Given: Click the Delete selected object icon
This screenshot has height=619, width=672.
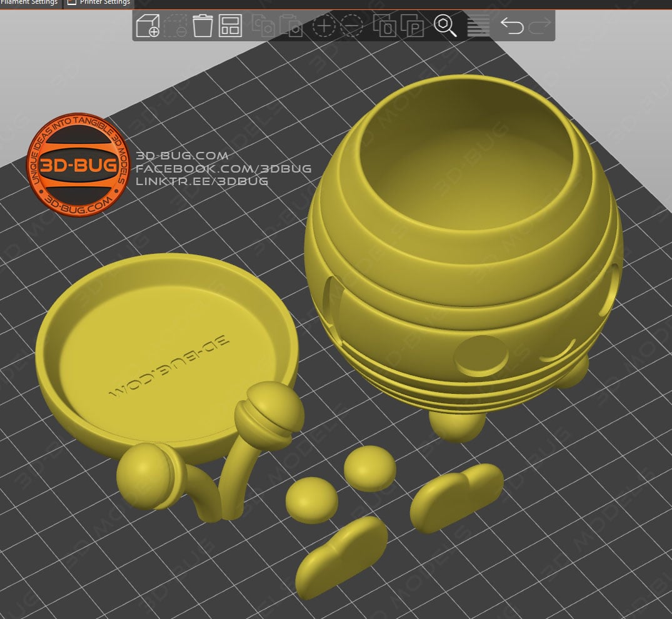Looking at the screenshot, I should point(175,26).
